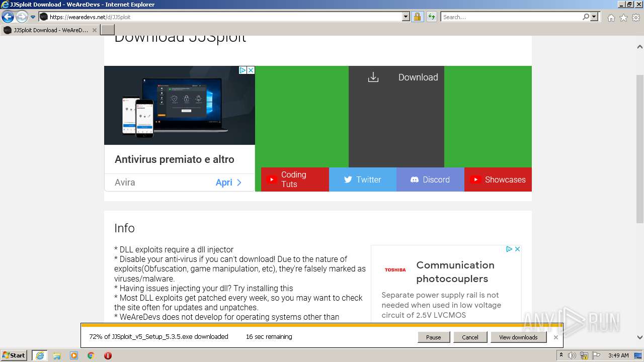Open the recent pages dropdown arrow
Image resolution: width=644 pixels, height=362 pixels.
pos(33,17)
